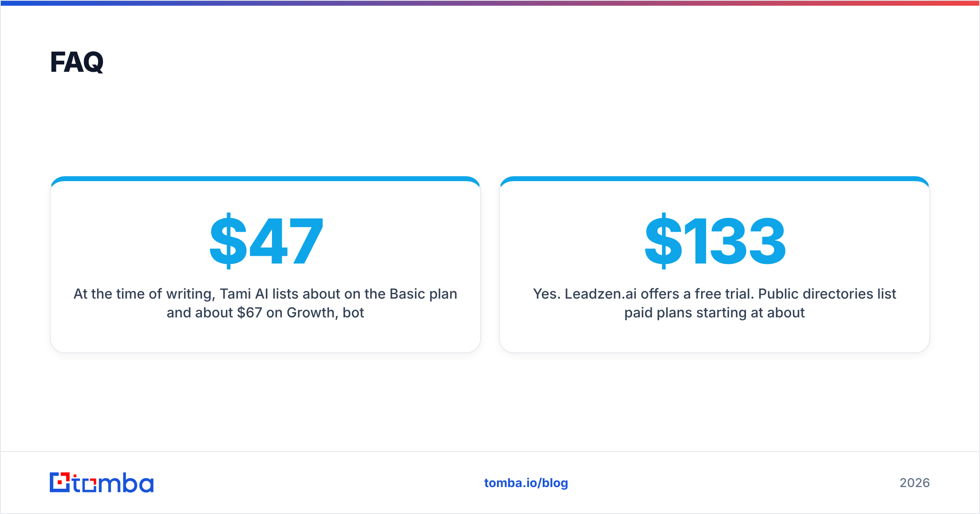The width and height of the screenshot is (980, 514).
Task: Select the '47' digits in left card
Action: click(286, 241)
